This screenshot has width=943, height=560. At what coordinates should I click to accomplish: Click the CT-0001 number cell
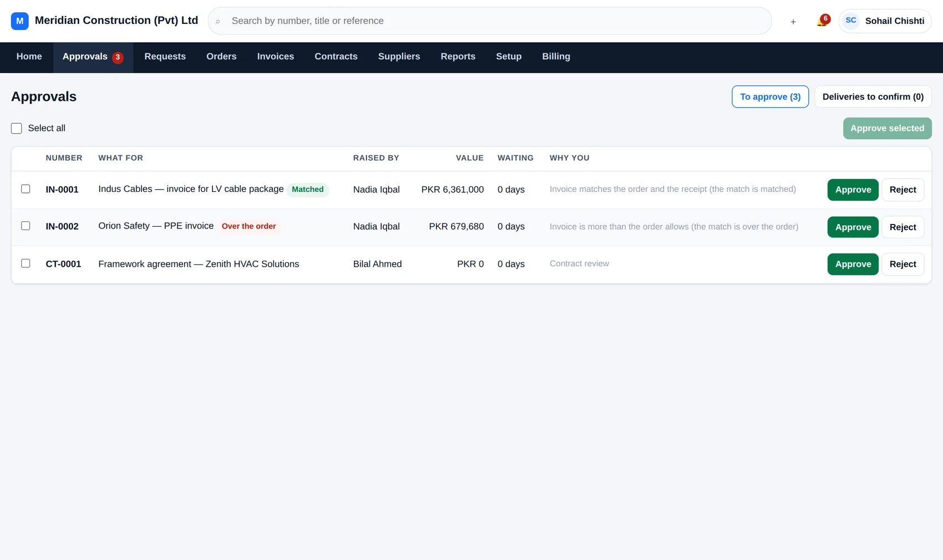(63, 264)
